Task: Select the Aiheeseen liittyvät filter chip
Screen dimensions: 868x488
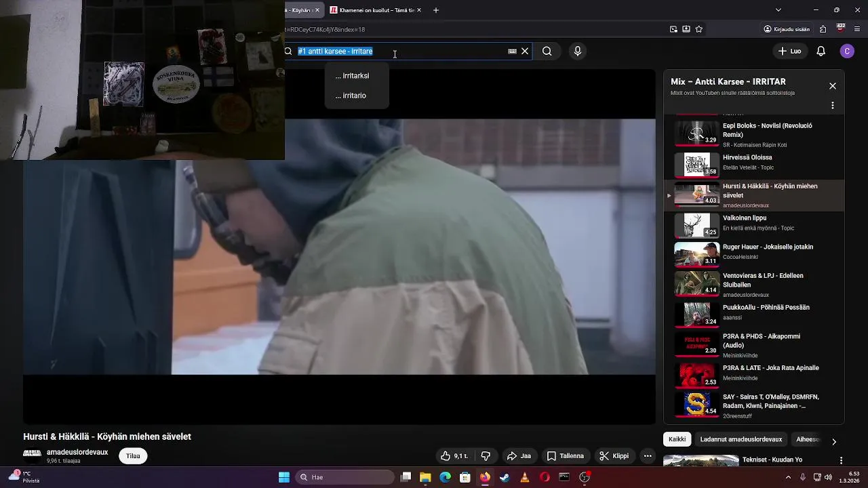Action: pos(808,439)
